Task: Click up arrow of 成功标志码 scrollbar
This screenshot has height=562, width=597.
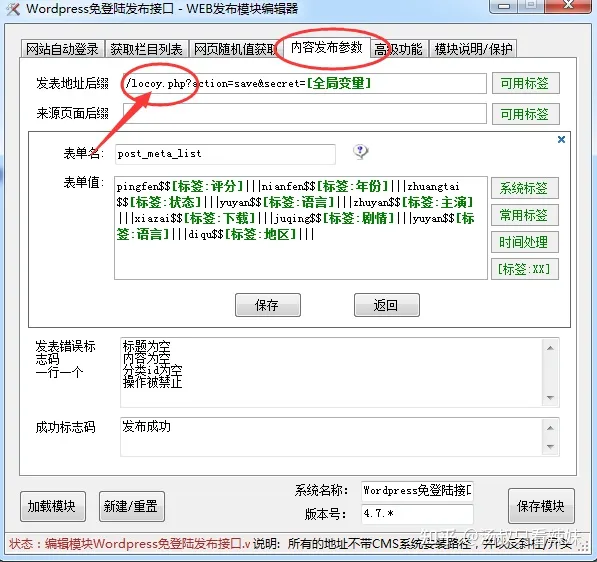Action: click(551, 428)
